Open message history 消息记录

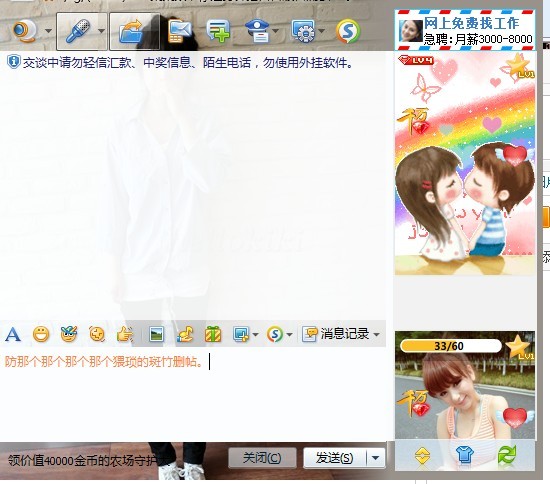pos(336,334)
